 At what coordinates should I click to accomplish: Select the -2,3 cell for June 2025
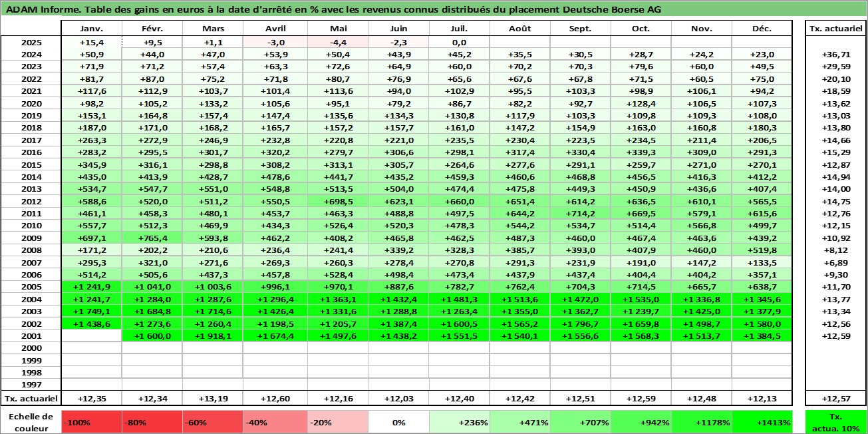[x=398, y=42]
